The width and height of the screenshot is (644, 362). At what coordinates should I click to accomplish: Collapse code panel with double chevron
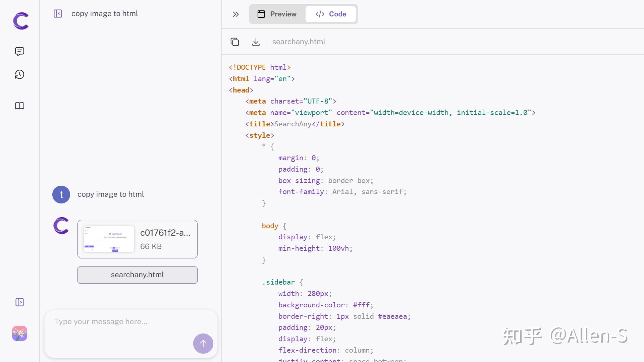[236, 14]
